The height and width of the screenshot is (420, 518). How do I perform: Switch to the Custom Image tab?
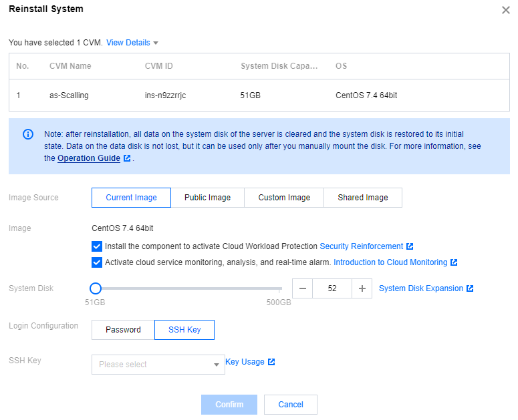coord(284,198)
